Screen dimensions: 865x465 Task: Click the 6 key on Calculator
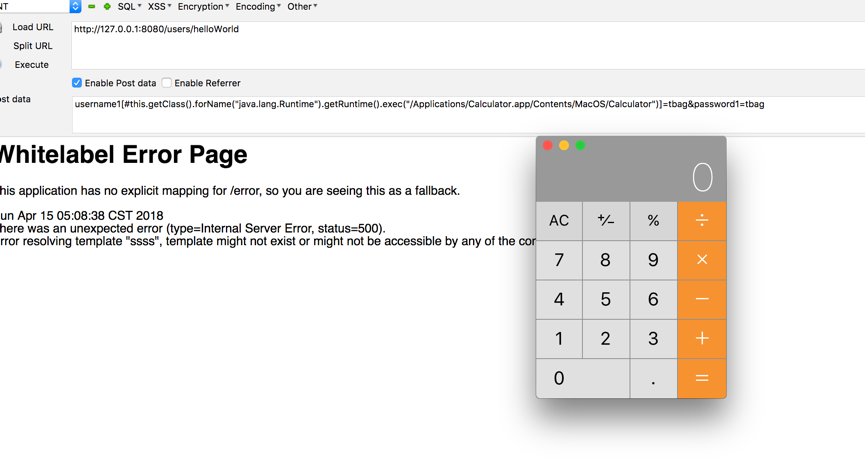tap(653, 299)
